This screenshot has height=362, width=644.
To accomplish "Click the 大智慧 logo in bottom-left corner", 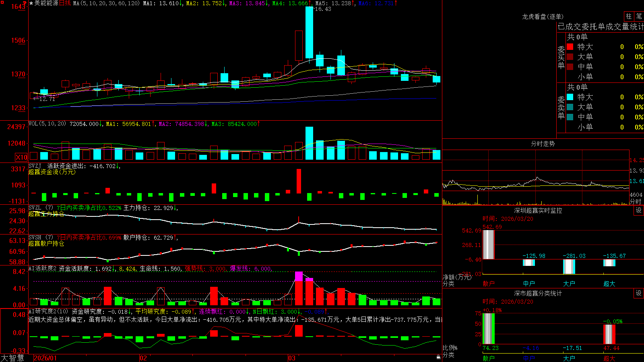I will [x=12, y=358].
